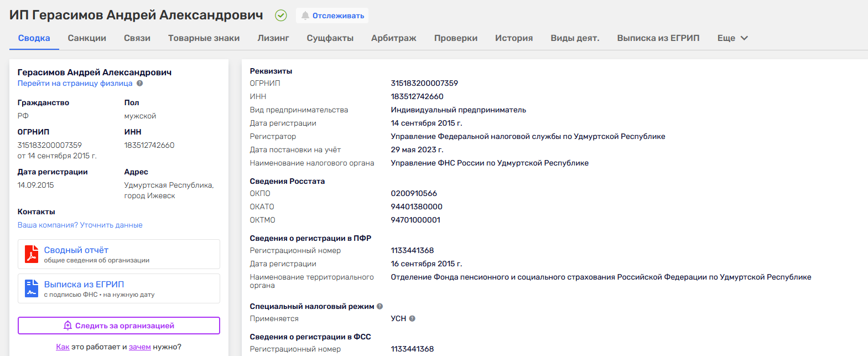Image resolution: width=868 pixels, height=356 pixels.
Task: Click Управление Федеральной налоговой службы registrar text
Action: coord(528,137)
